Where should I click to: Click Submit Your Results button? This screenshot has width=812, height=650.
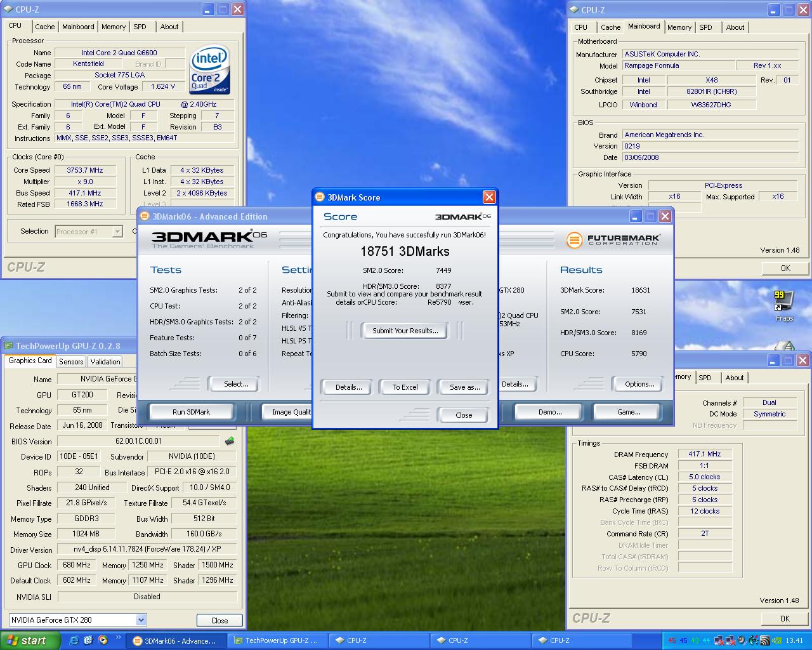coord(405,331)
